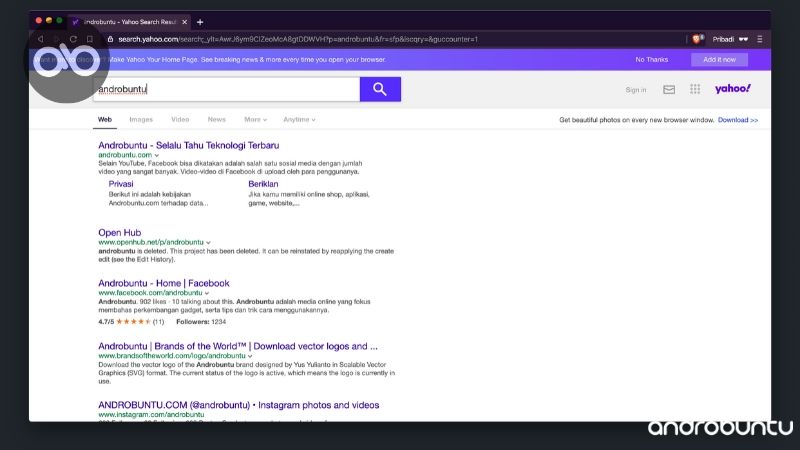The width and height of the screenshot is (800, 450).
Task: Expand arrow next to androbuntu.com URL
Action: tap(157, 155)
